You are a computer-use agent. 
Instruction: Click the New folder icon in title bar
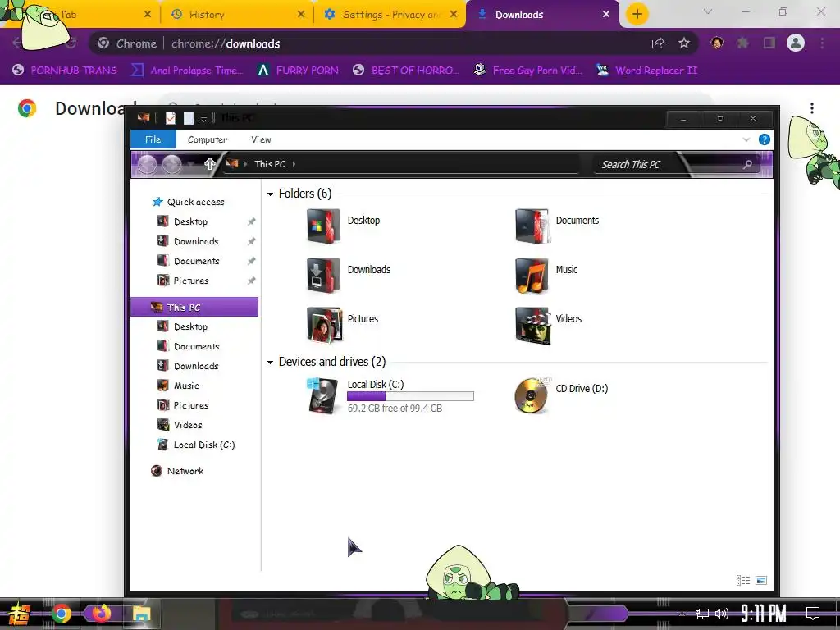(189, 118)
